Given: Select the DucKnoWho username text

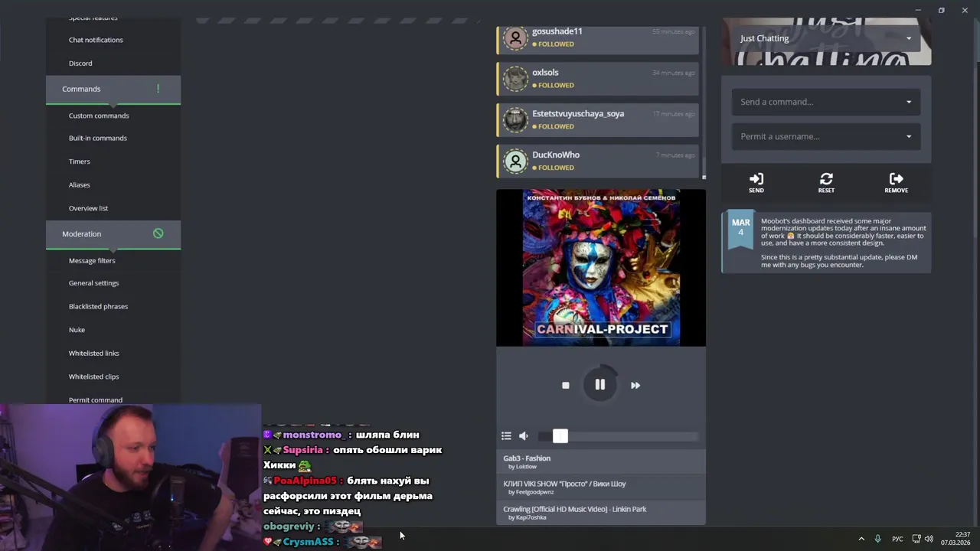Looking at the screenshot, I should 556,155.
